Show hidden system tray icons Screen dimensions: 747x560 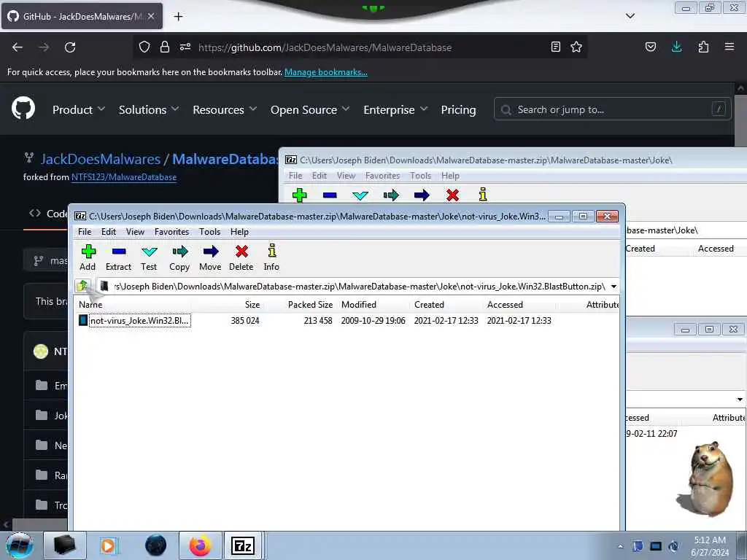point(620,546)
